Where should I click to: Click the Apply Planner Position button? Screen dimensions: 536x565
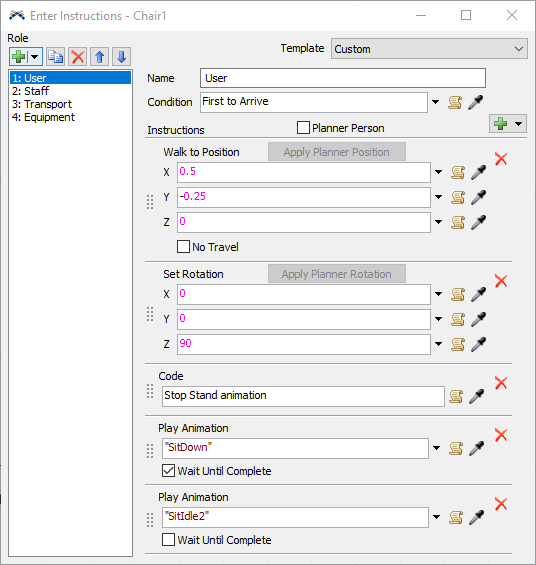tap(336, 152)
